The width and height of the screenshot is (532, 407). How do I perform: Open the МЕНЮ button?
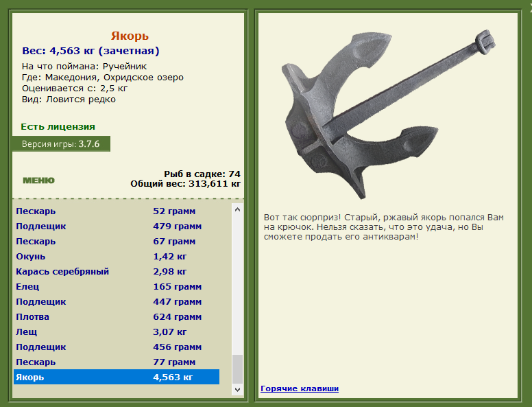tap(38, 181)
